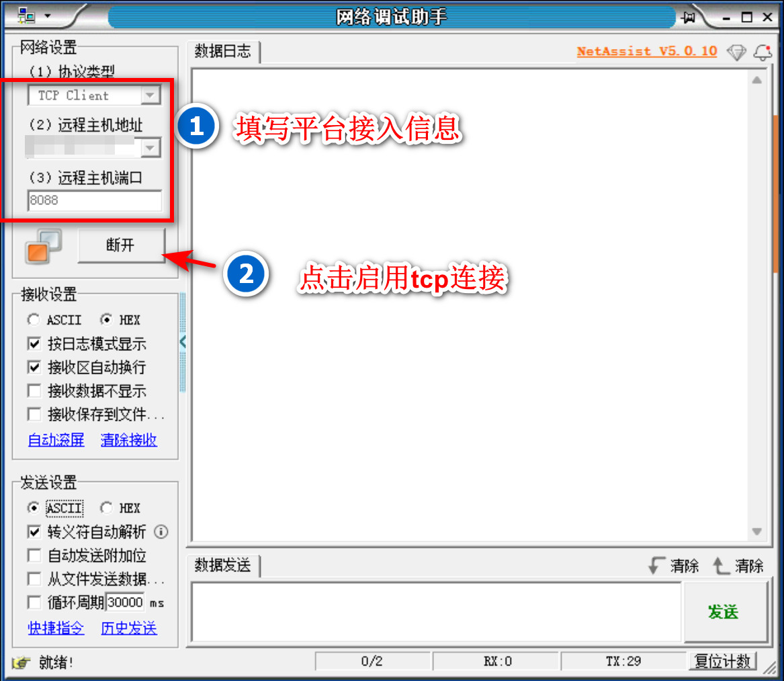Click the 清除接收 link
Screen dimensions: 784x681
pyautogui.click(x=128, y=440)
